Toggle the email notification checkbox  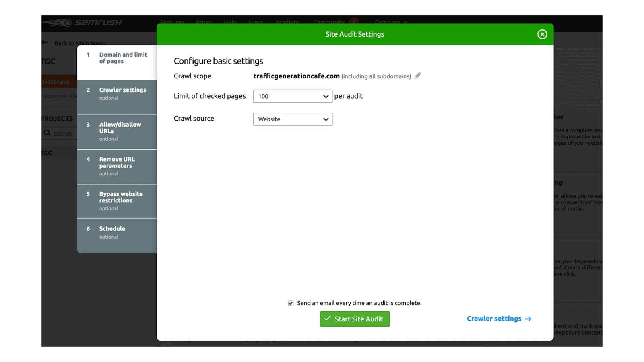[290, 303]
